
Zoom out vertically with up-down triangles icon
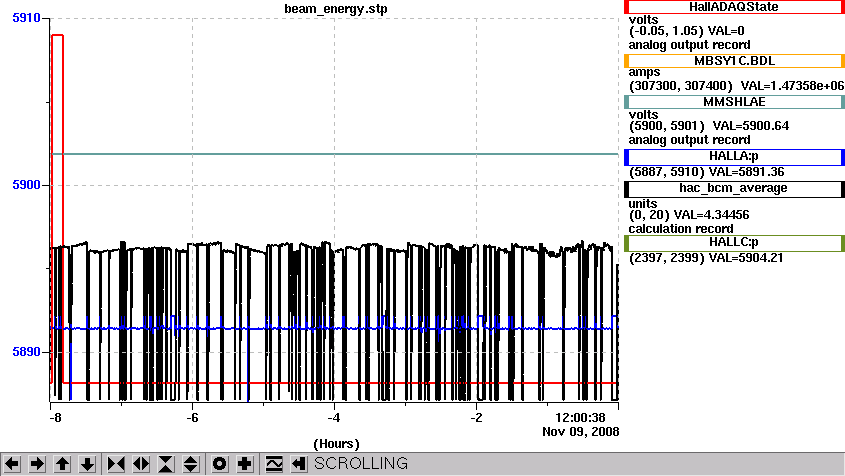tap(191, 464)
